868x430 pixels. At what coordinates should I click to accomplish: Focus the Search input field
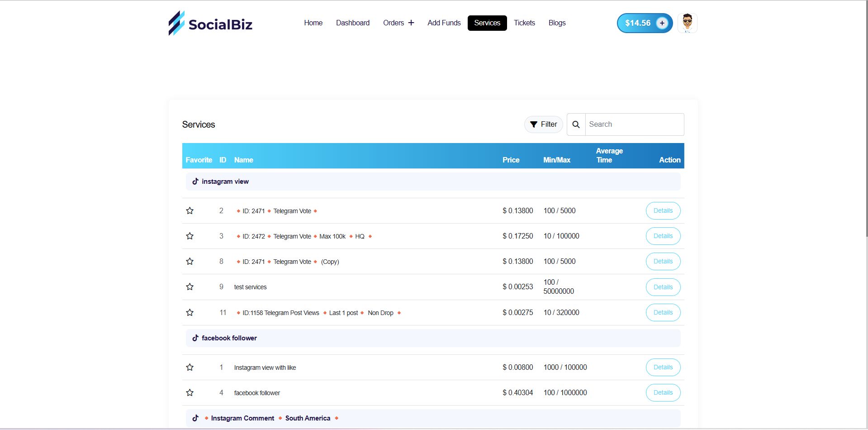click(x=635, y=124)
